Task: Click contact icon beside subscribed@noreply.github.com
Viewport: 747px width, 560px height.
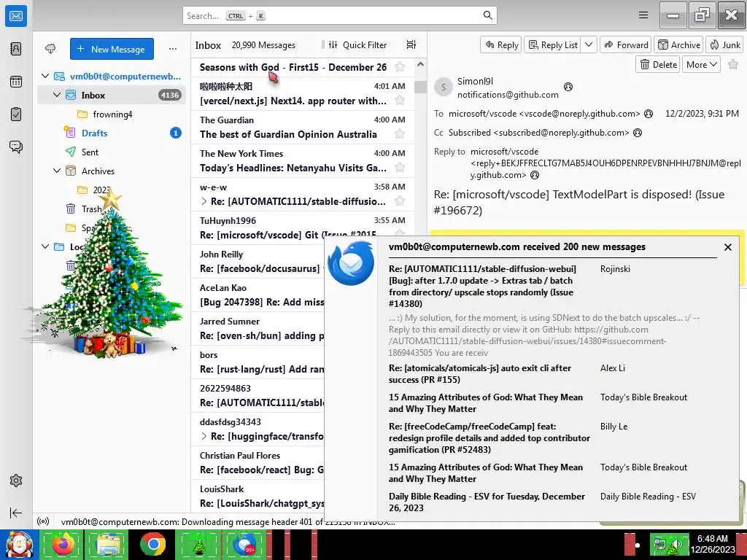Action: click(x=638, y=133)
